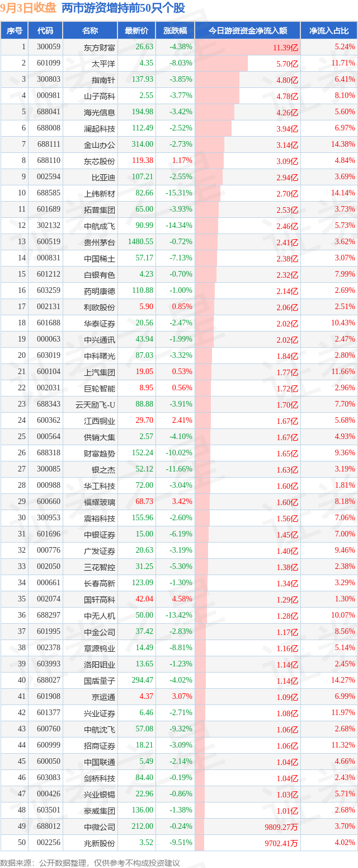This screenshot has height=868, width=358.
Task: Click stock name 中无人机
Action: (x=100, y=615)
